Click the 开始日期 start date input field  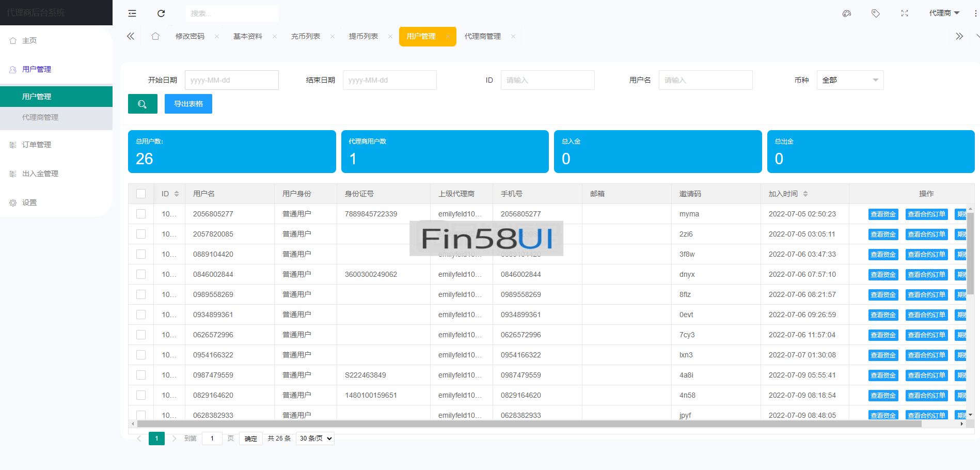click(x=231, y=80)
